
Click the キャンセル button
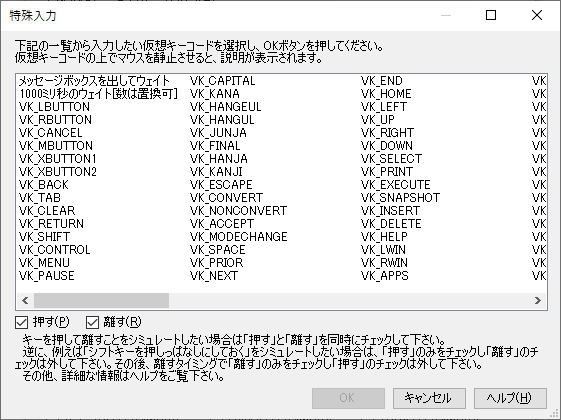[x=429, y=398]
